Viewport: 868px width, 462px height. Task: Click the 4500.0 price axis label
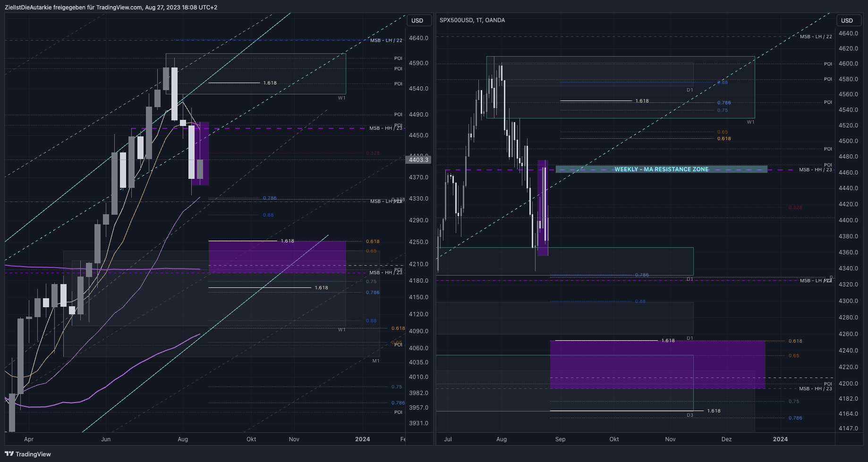[848, 141]
